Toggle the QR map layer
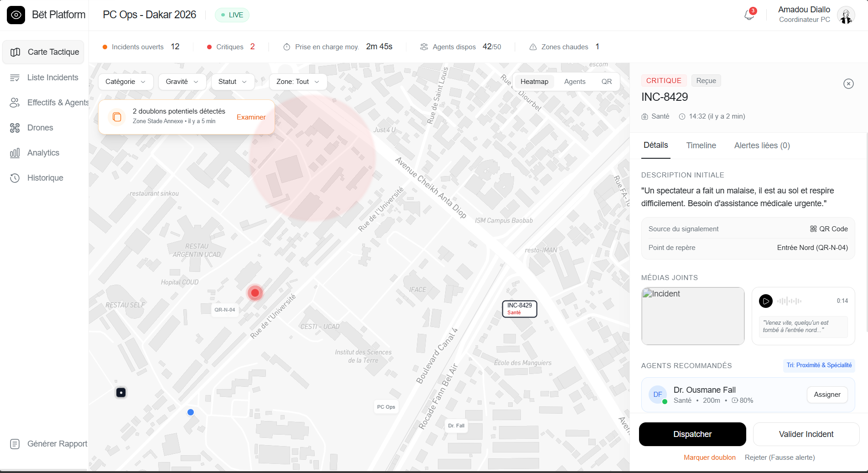The height and width of the screenshot is (473, 868). 606,82
